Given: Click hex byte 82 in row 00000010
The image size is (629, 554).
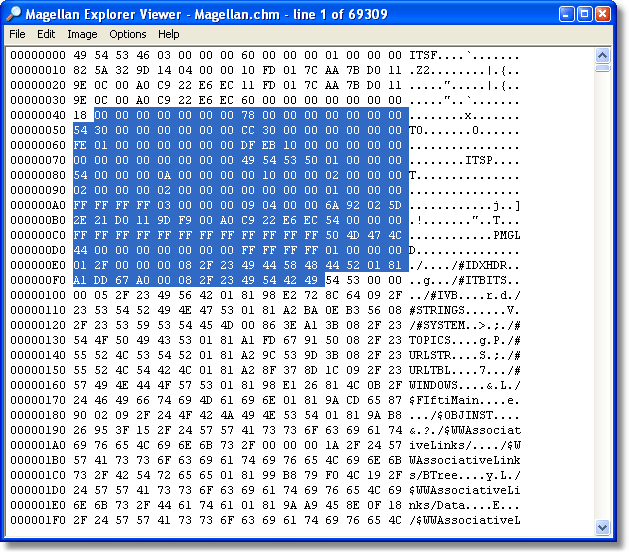Looking at the screenshot, I should coord(80,70).
